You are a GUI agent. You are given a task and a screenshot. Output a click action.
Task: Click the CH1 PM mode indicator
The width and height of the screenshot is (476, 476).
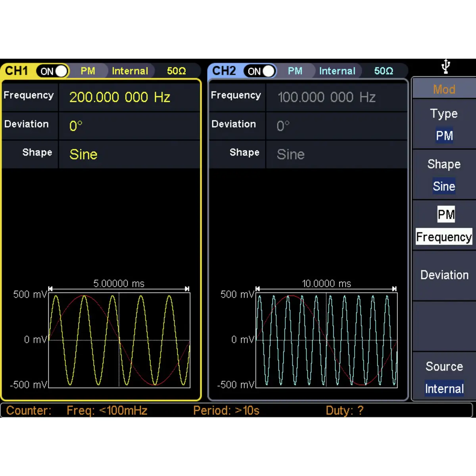88,71
